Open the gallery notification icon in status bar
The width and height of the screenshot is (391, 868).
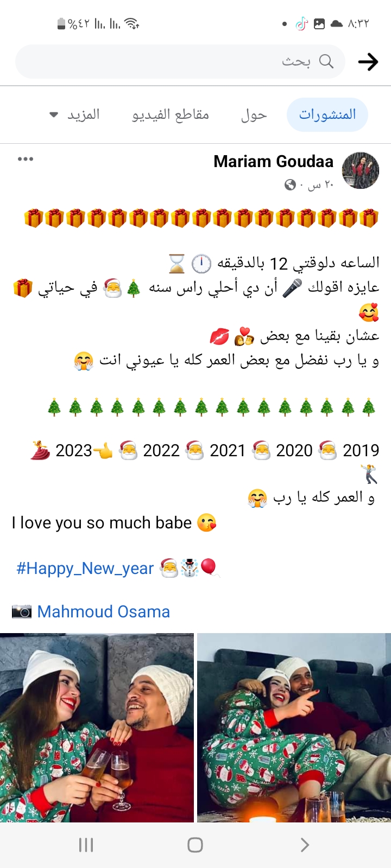click(320, 24)
